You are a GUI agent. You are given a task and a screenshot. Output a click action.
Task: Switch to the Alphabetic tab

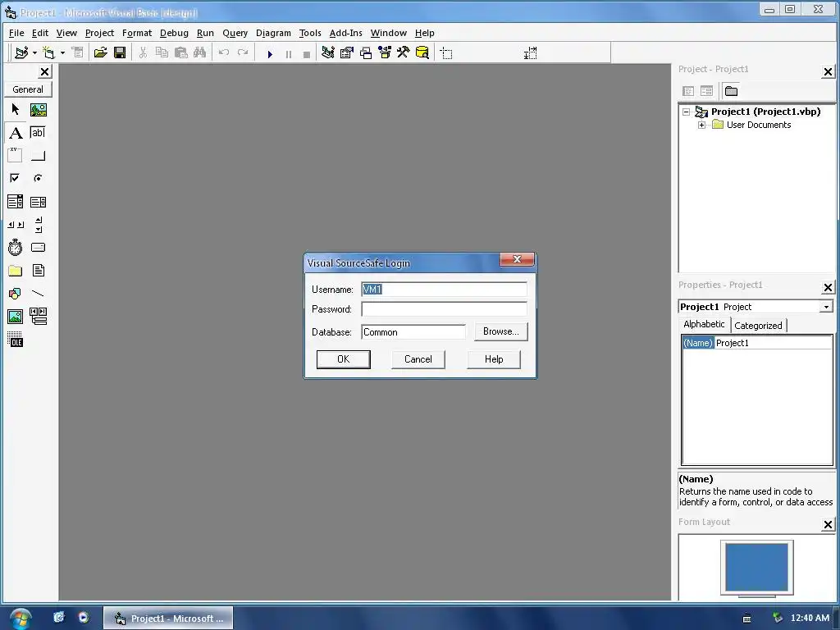703,324
